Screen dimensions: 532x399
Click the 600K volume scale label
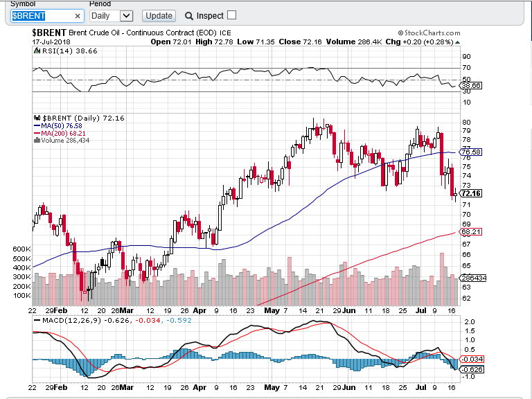click(21, 249)
